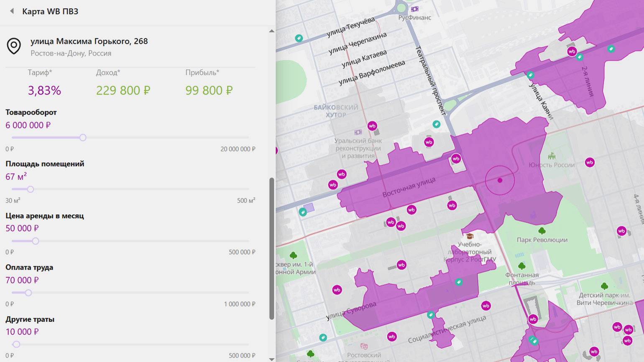Click the tariff value 3,83%
644x362 pixels.
[44, 90]
